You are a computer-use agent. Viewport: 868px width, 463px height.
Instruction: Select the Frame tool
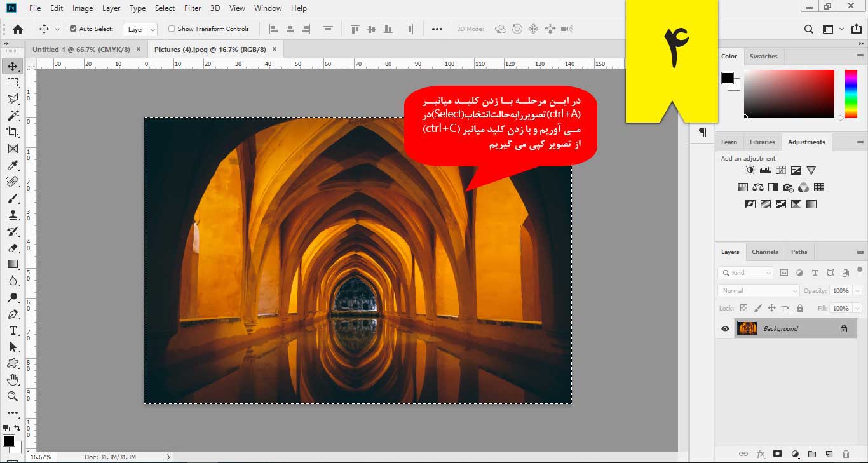tap(13, 149)
